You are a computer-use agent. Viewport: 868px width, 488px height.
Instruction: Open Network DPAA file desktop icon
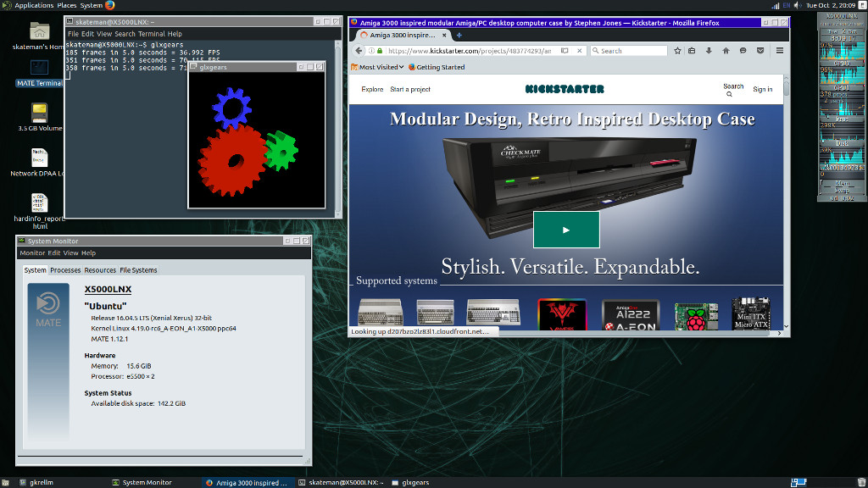39,158
